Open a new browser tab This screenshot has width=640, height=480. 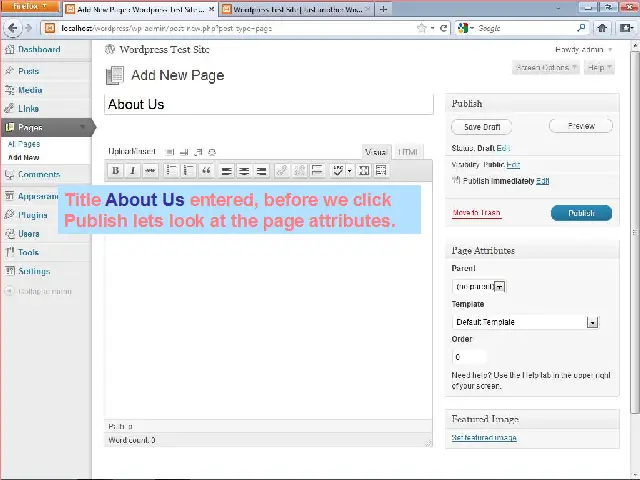(x=383, y=9)
